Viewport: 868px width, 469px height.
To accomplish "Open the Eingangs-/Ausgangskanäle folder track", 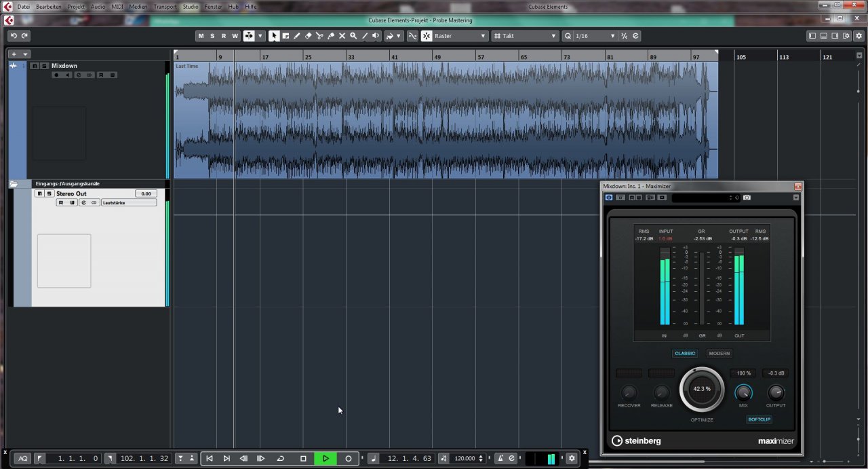I will pyautogui.click(x=14, y=184).
